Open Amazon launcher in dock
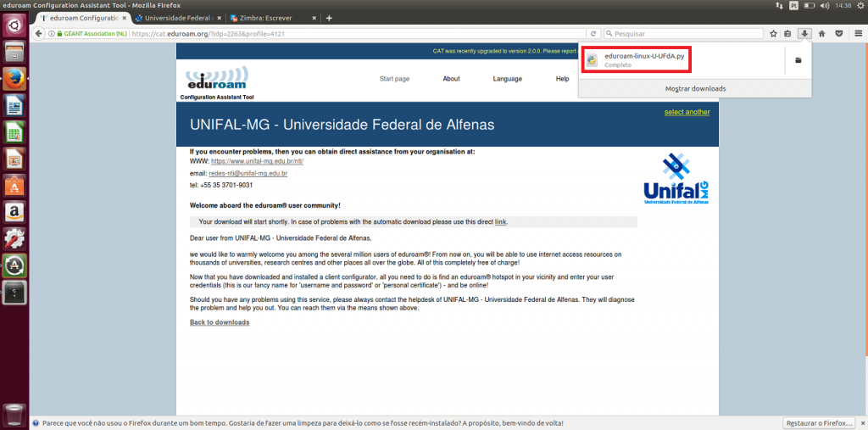The width and height of the screenshot is (868, 430). click(x=14, y=212)
